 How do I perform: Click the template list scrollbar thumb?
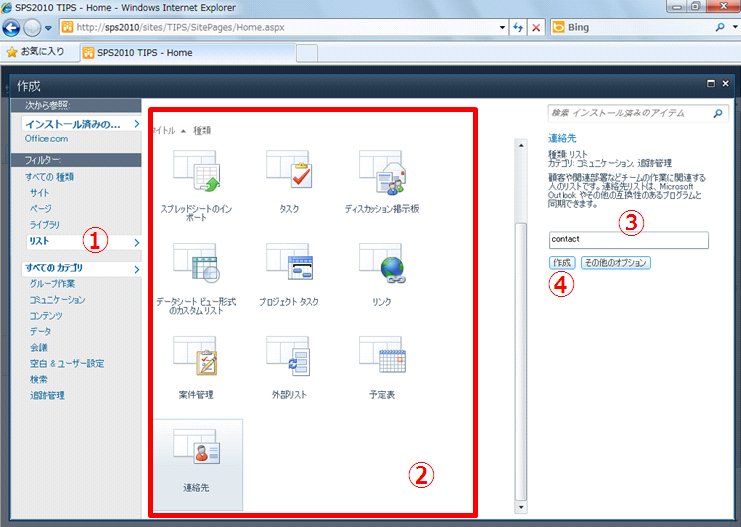tap(521, 362)
